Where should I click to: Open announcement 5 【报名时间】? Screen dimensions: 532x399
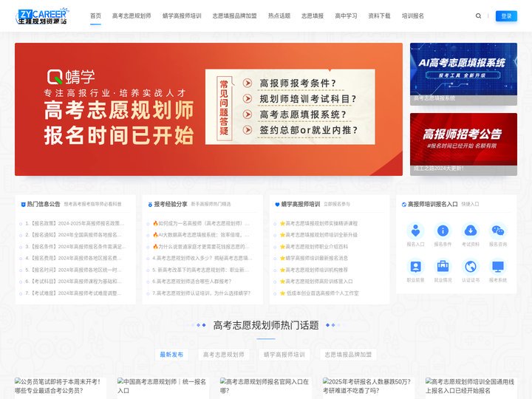[x=73, y=270]
